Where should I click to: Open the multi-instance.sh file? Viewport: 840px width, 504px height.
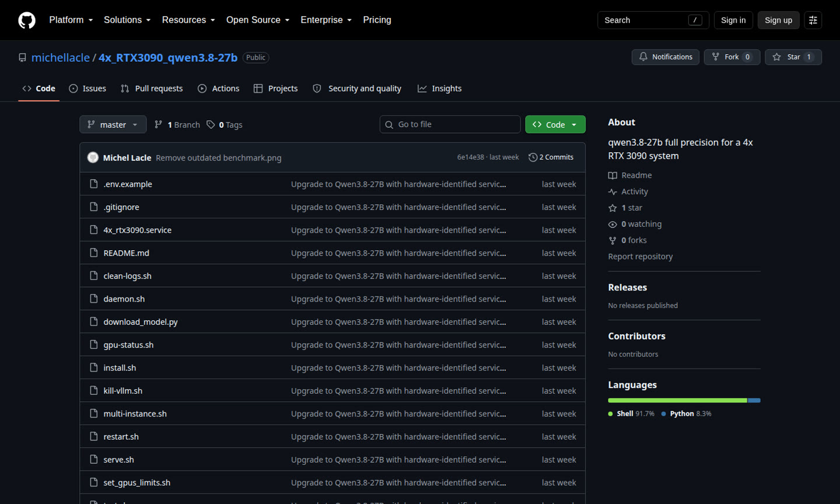135,414
